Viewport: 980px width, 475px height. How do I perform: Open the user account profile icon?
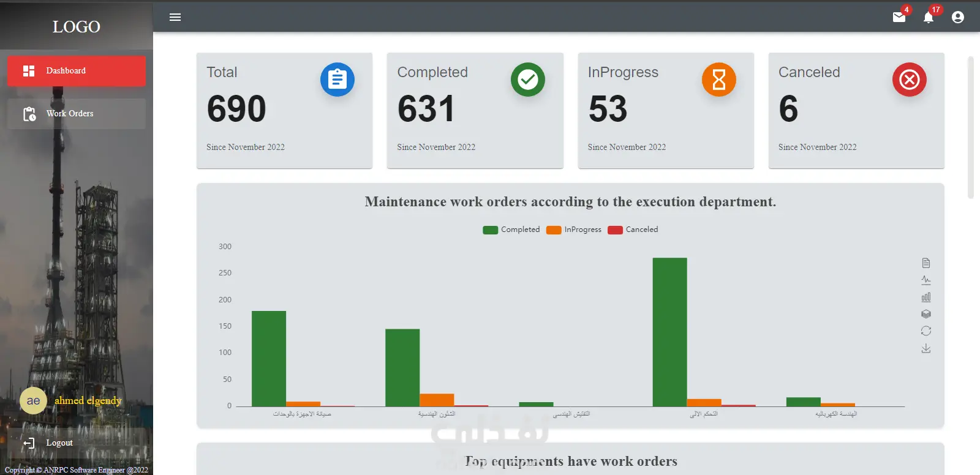[x=958, y=17]
